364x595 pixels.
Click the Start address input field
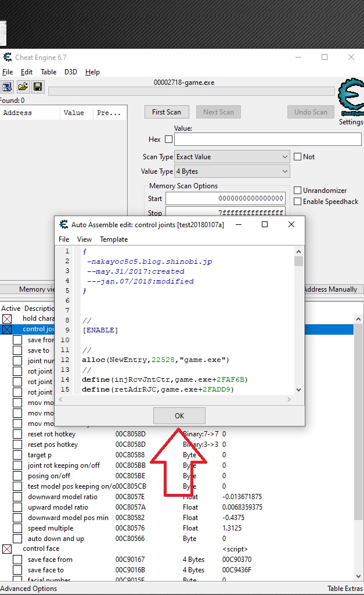226,199
